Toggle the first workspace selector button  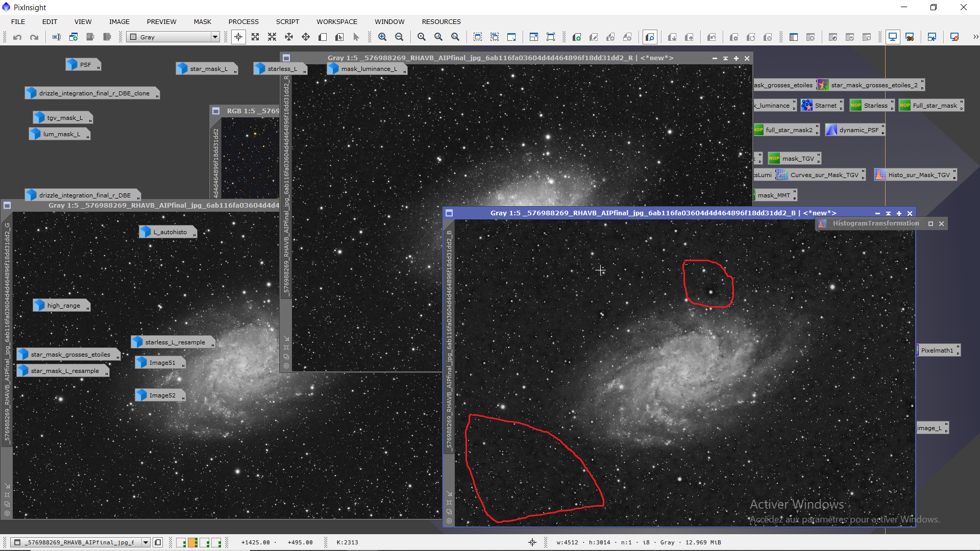[181, 542]
